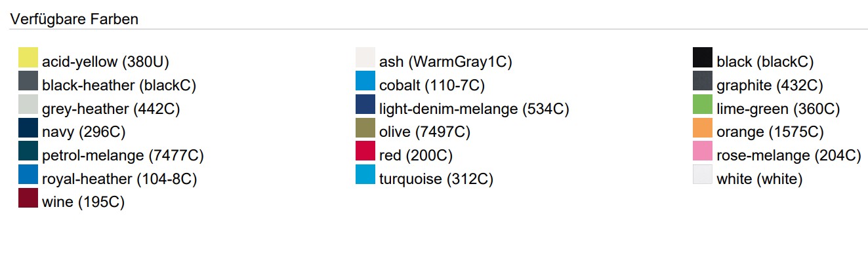Choose the white color swatch
This screenshot has height=279, width=868.
(703, 175)
